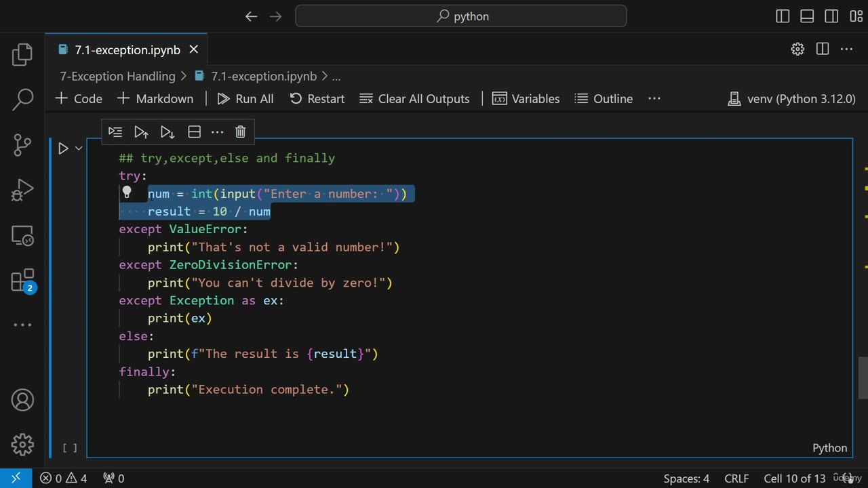Click the finally: keyword line
This screenshot has width=868, height=488.
[x=147, y=371]
